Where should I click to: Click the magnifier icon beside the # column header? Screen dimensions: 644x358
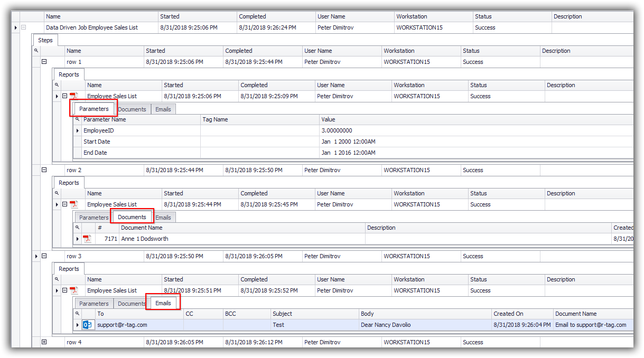[77, 228]
